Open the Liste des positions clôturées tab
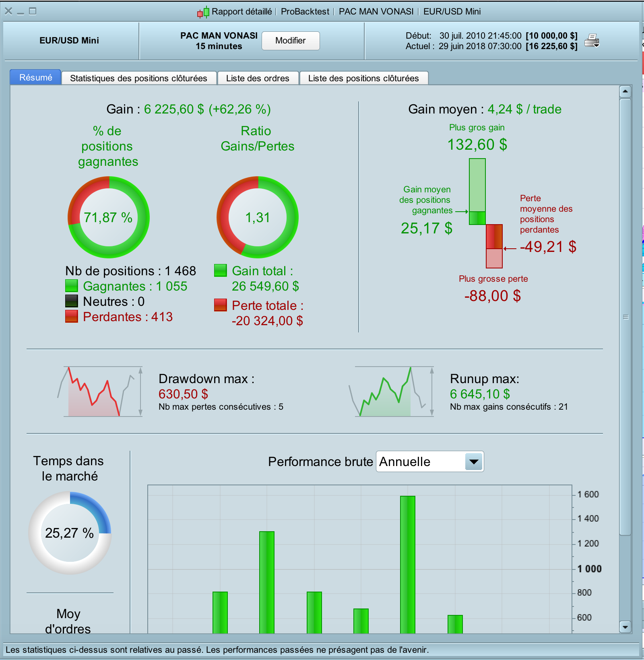The height and width of the screenshot is (660, 644). (x=363, y=78)
